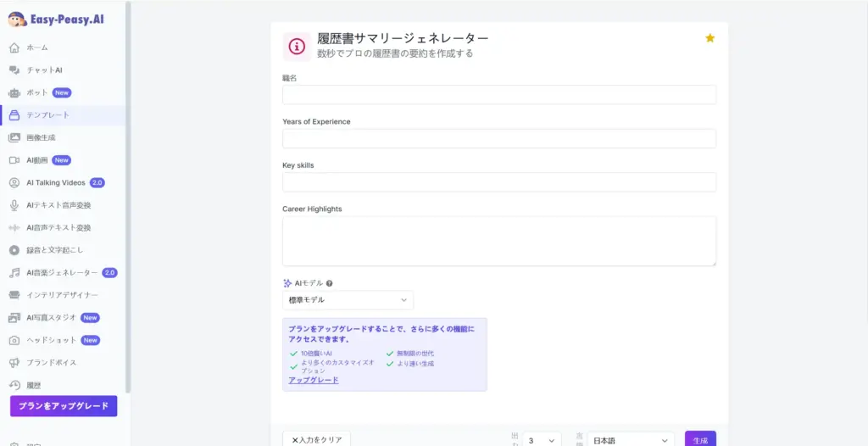The height and width of the screenshot is (446, 868).
Task: Click the プランをアップグレード button
Action: 64,406
